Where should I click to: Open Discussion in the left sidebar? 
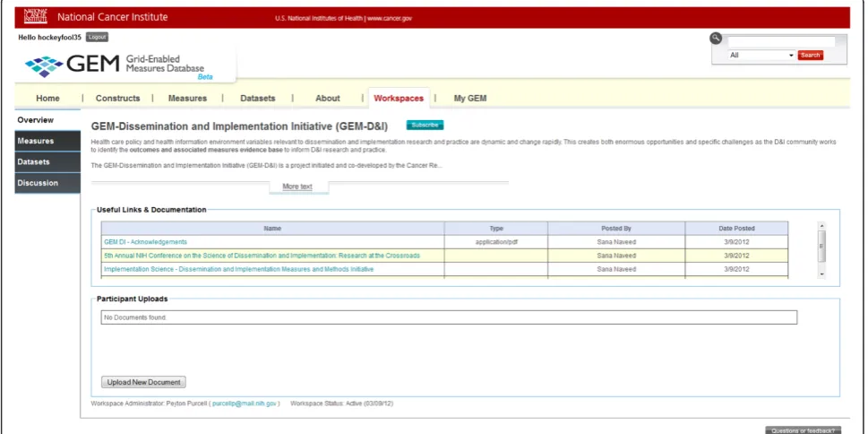[x=47, y=183]
